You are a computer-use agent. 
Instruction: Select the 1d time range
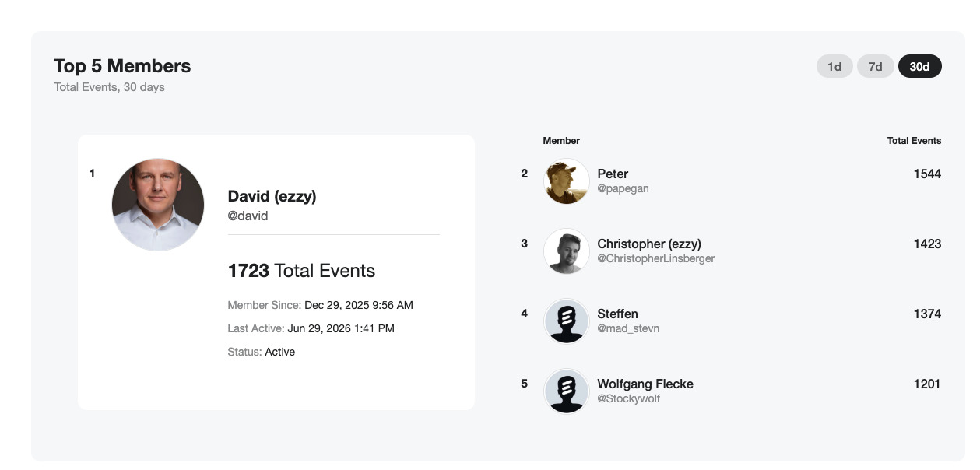coord(834,66)
